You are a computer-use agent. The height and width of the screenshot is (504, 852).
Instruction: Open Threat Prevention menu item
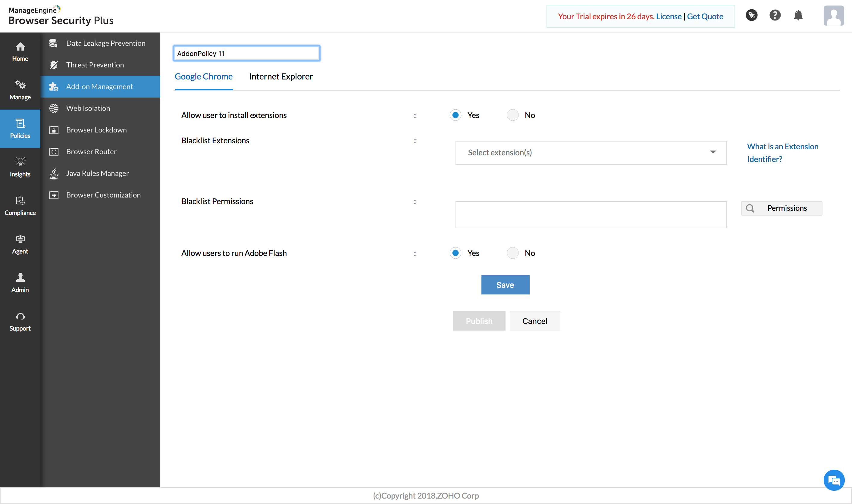[x=100, y=65]
